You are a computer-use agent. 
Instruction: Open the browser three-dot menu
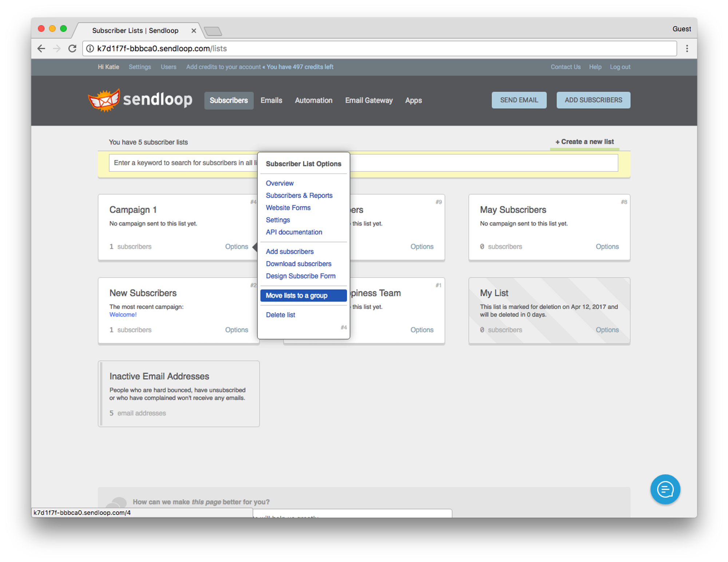coord(687,48)
